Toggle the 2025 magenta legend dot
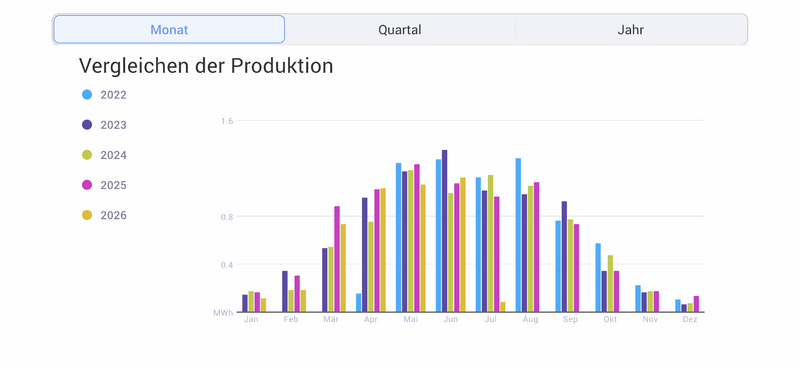 point(87,185)
